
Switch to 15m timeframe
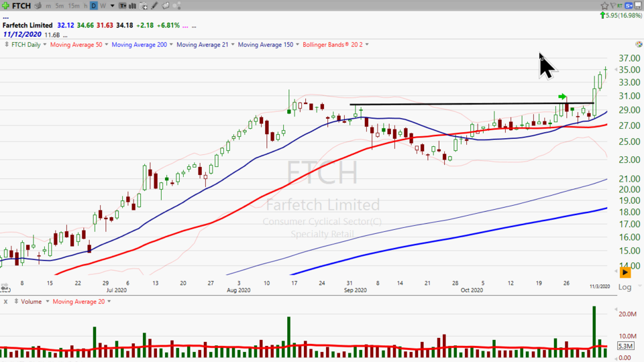pos(74,6)
